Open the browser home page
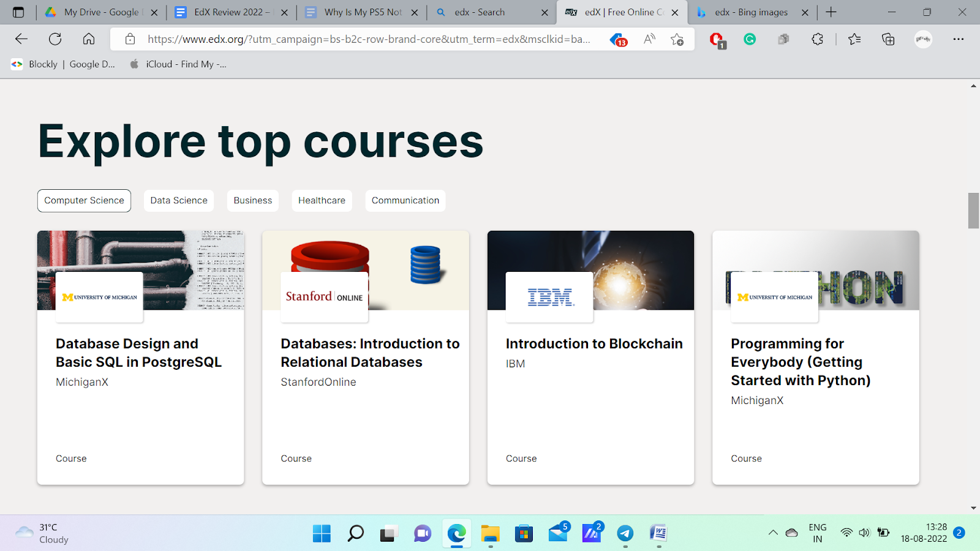The width and height of the screenshot is (980, 551). [x=89, y=39]
